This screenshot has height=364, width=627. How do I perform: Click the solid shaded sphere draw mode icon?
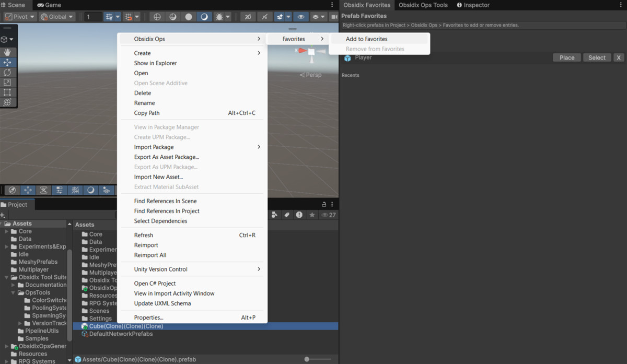pos(189,17)
